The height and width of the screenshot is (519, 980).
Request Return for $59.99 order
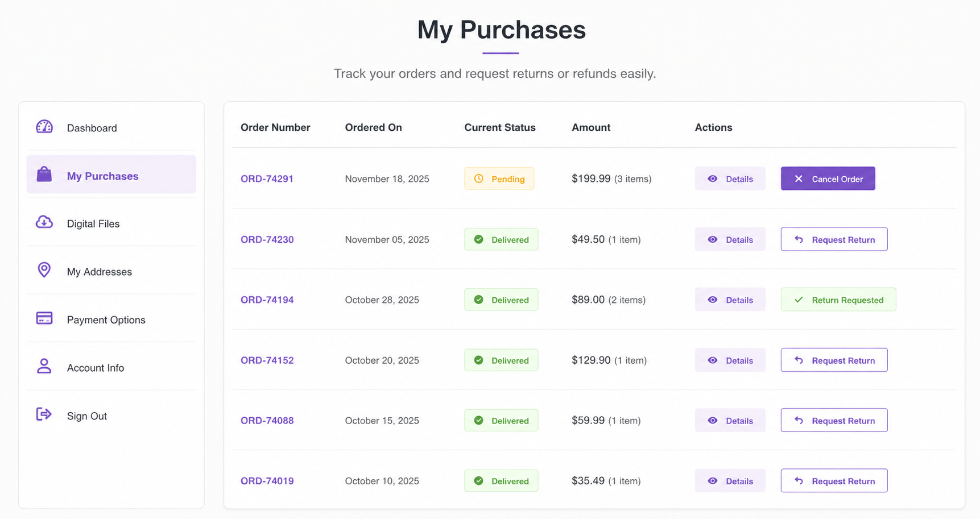(x=834, y=420)
